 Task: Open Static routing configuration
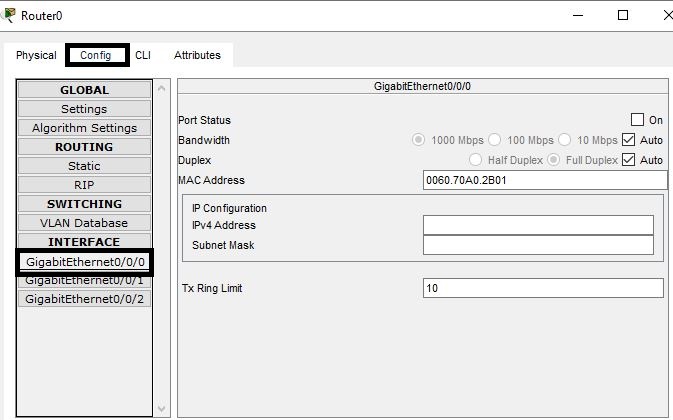coord(84,166)
